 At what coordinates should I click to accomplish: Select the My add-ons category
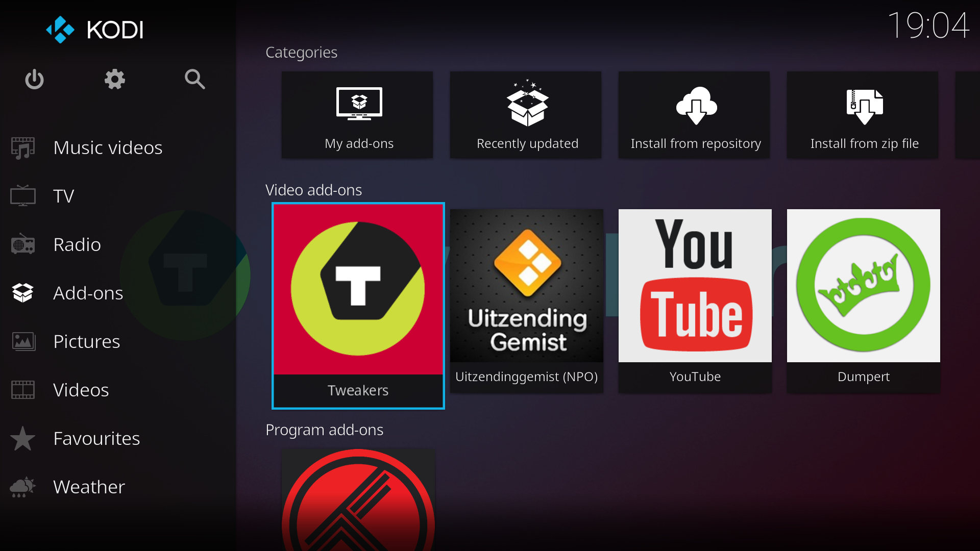coord(359,114)
